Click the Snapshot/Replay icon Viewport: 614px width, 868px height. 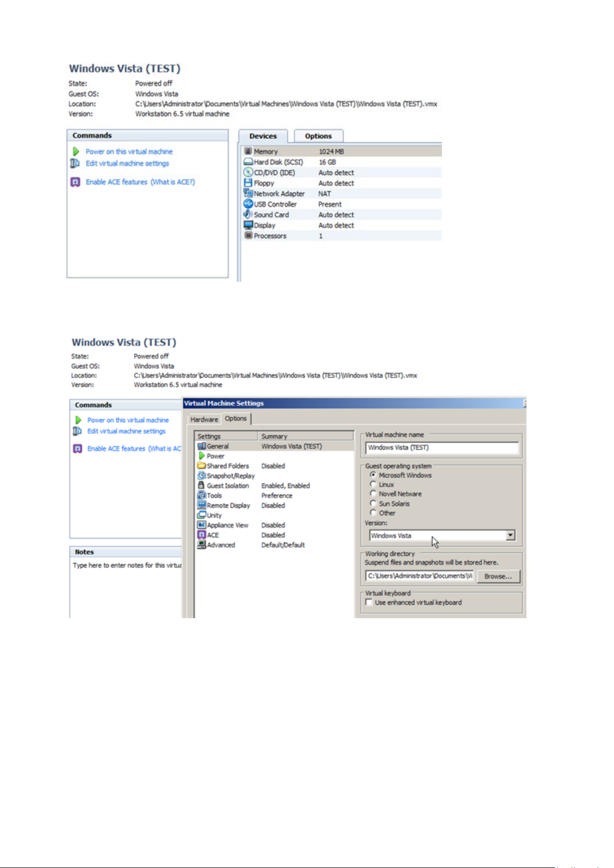(x=202, y=475)
